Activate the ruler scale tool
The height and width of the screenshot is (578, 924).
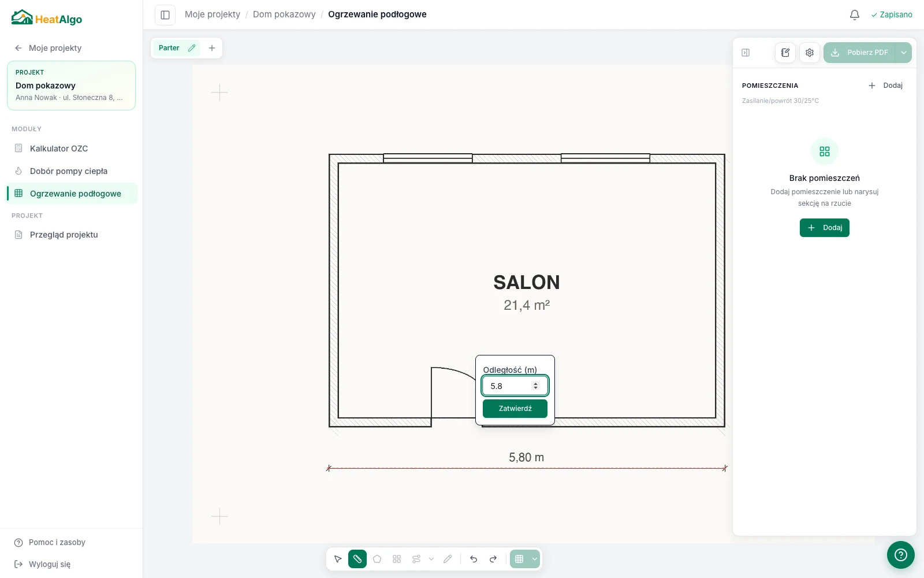coord(357,559)
